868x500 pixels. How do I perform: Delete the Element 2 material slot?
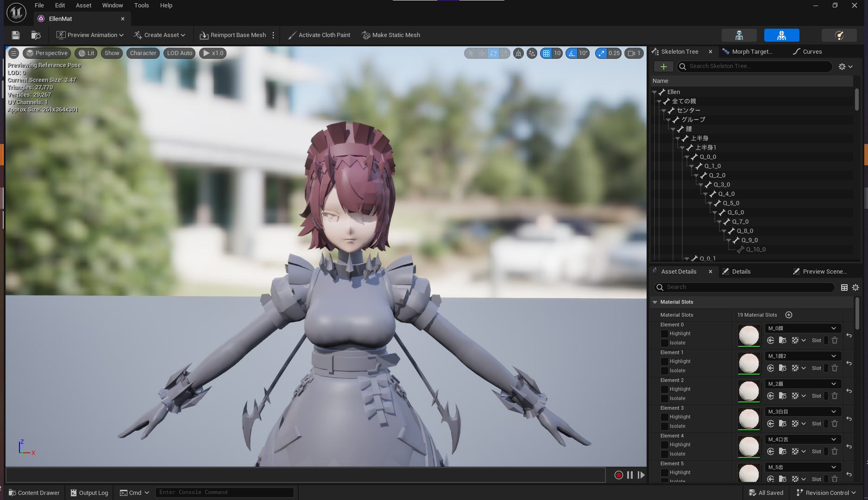pyautogui.click(x=835, y=396)
